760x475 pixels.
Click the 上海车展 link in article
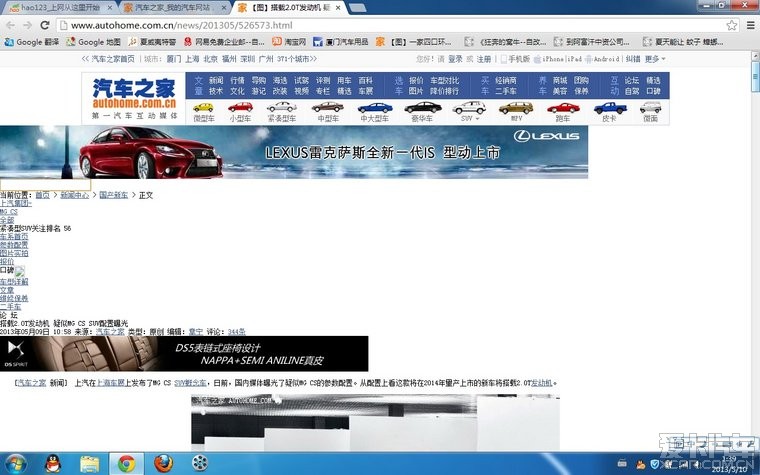(111, 383)
